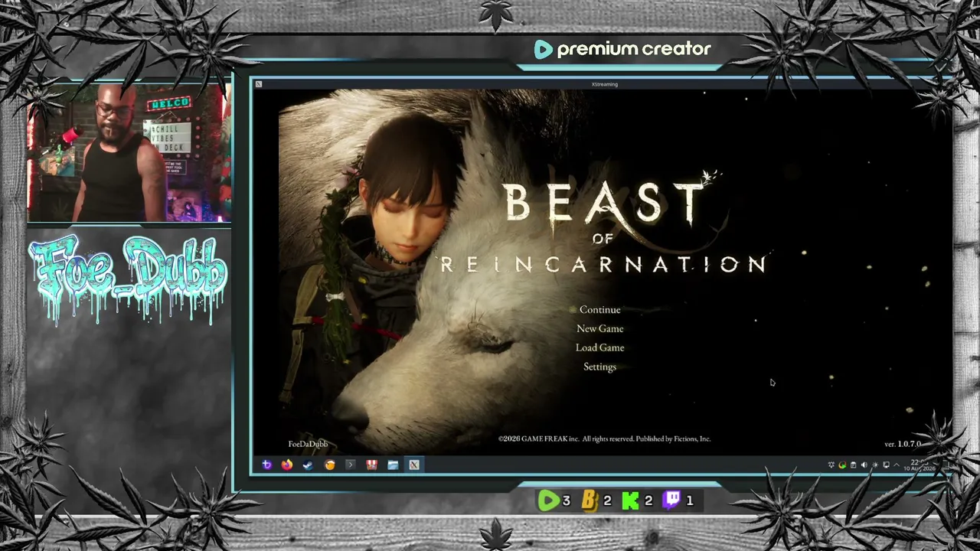980x551 pixels.
Task: Click the leftmost star-shaped tray icon
Action: tap(831, 465)
